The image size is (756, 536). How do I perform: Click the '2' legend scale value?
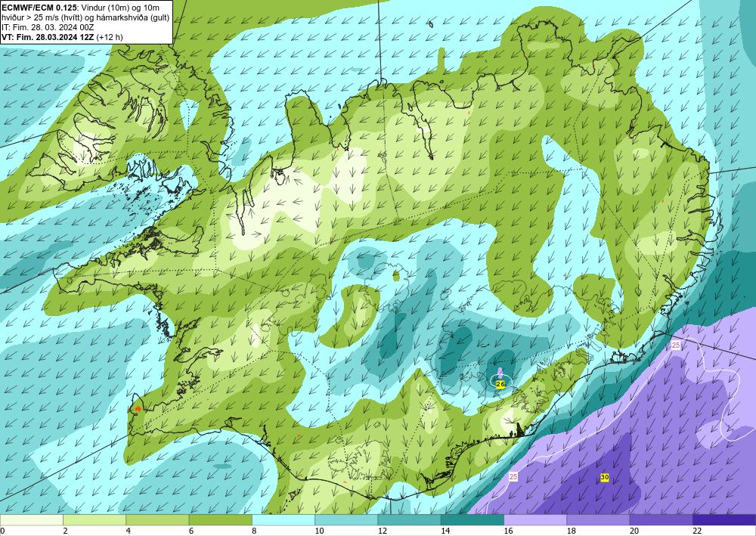[x=65, y=531]
